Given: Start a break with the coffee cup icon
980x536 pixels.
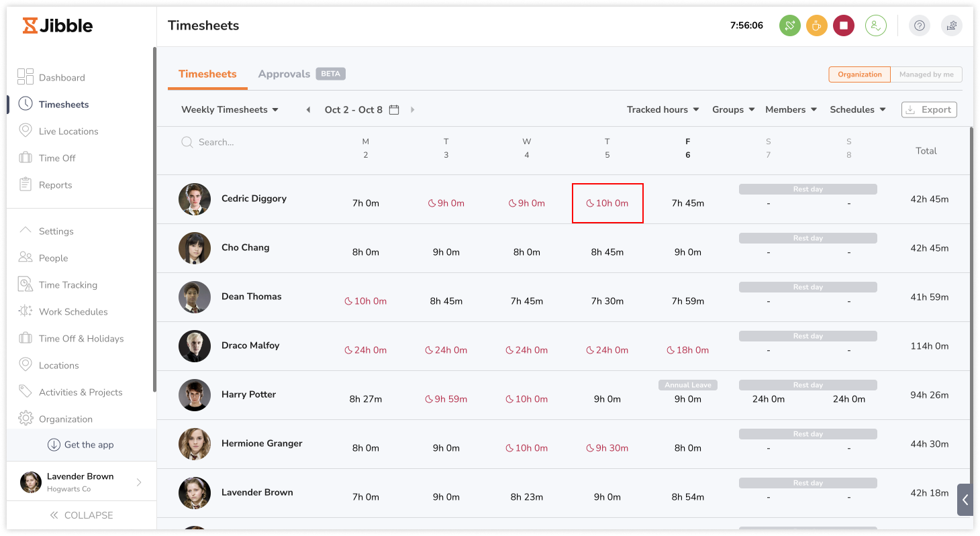Looking at the screenshot, I should [817, 25].
